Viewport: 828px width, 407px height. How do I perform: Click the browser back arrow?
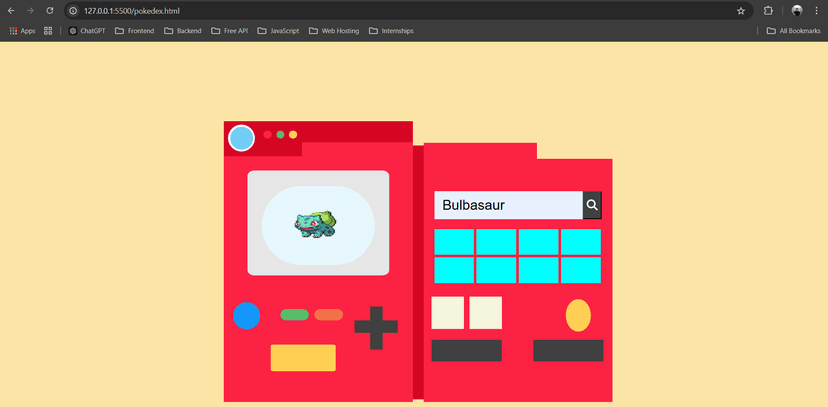pyautogui.click(x=11, y=11)
